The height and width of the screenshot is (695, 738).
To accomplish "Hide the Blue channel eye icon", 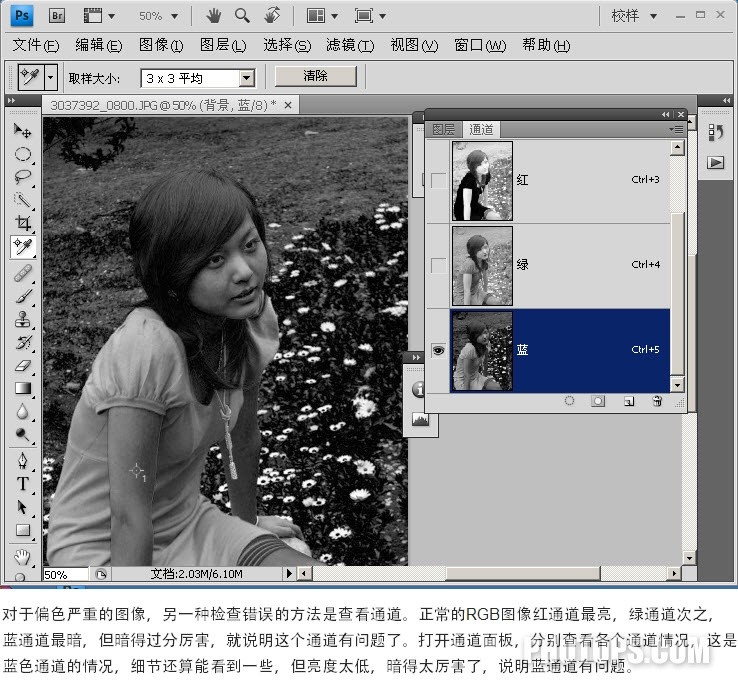I will pyautogui.click(x=439, y=350).
